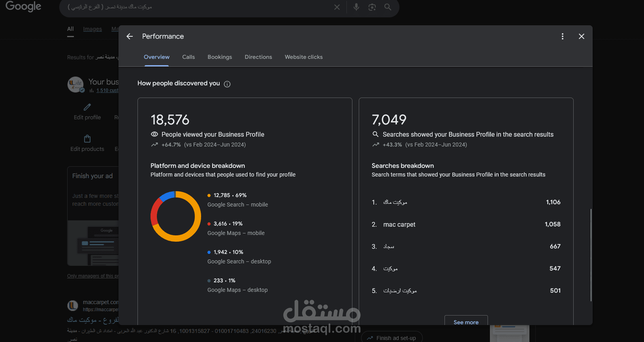Viewport: 644px width, 342px height.
Task: Clear the Google search box text
Action: 337,7
